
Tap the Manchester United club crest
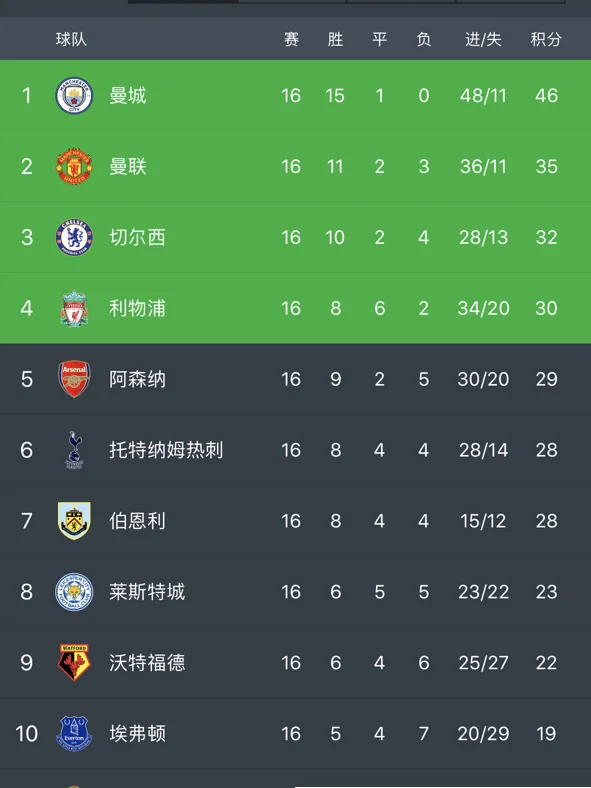point(74,166)
